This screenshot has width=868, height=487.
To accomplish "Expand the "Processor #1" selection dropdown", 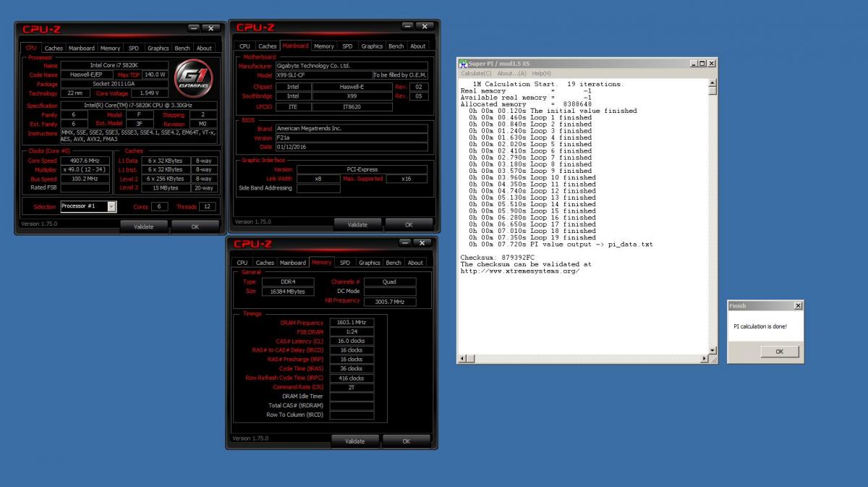I will [111, 206].
